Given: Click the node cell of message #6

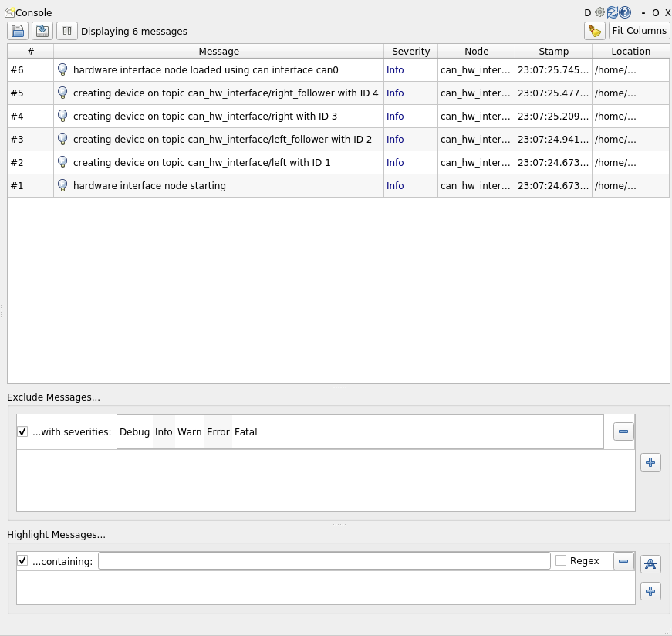Looking at the screenshot, I should [x=476, y=70].
